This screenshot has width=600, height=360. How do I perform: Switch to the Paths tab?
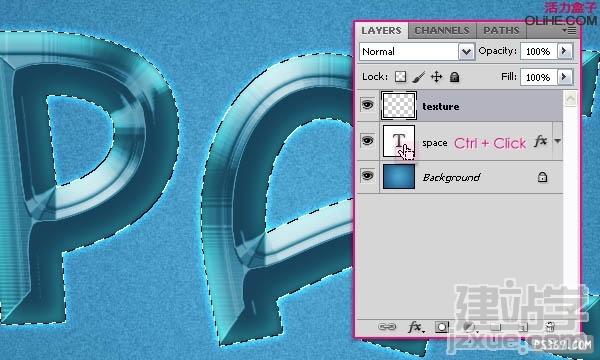[x=501, y=31]
